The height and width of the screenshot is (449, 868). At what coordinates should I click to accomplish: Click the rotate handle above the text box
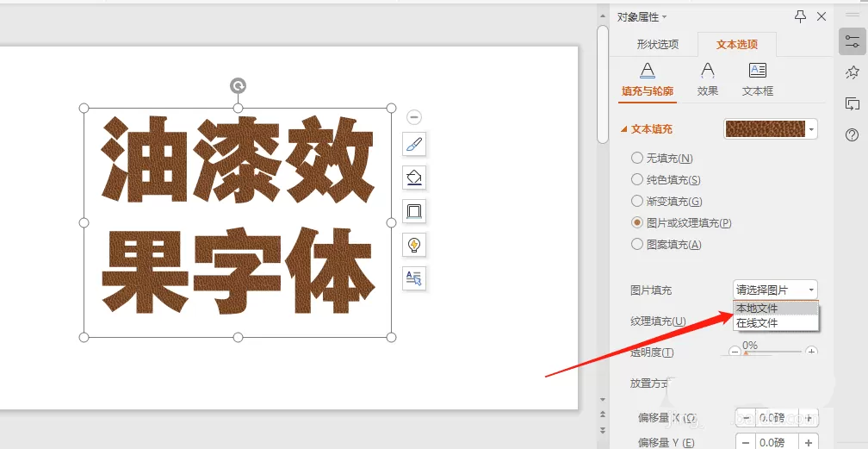click(x=238, y=86)
